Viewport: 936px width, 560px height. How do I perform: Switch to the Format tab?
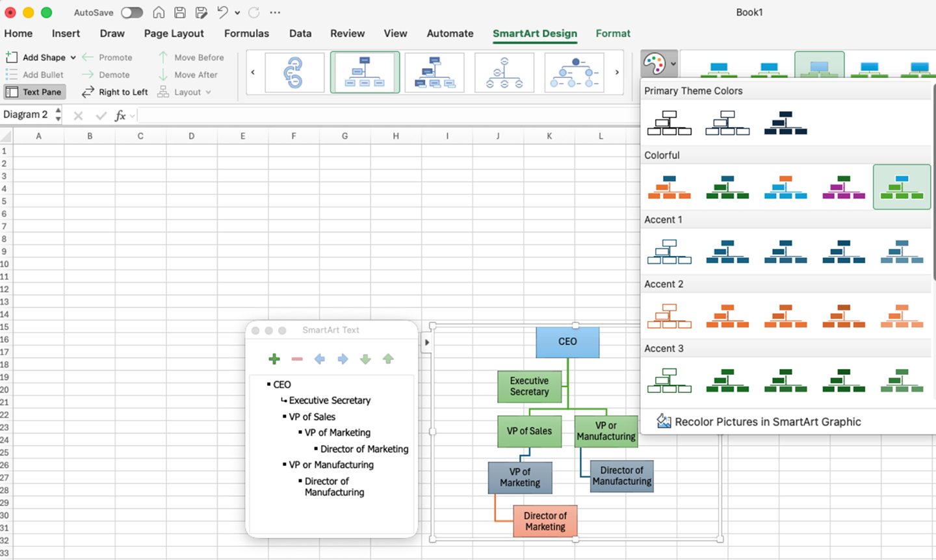tap(613, 33)
